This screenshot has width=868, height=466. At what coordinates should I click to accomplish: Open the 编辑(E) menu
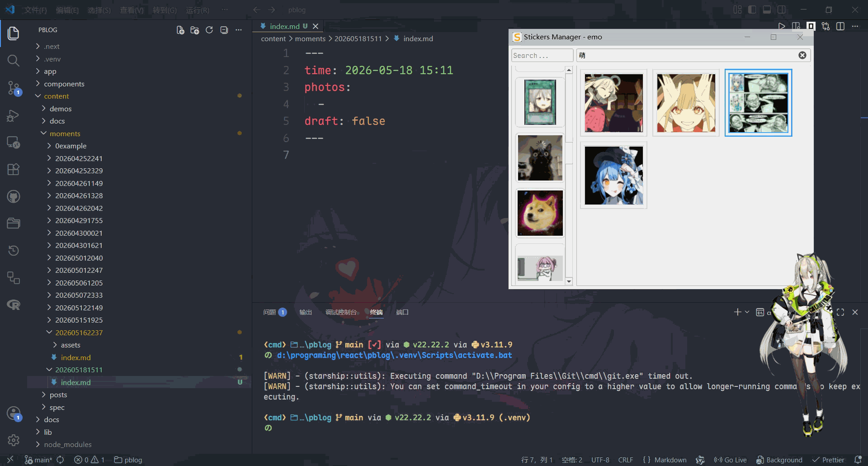(x=67, y=10)
